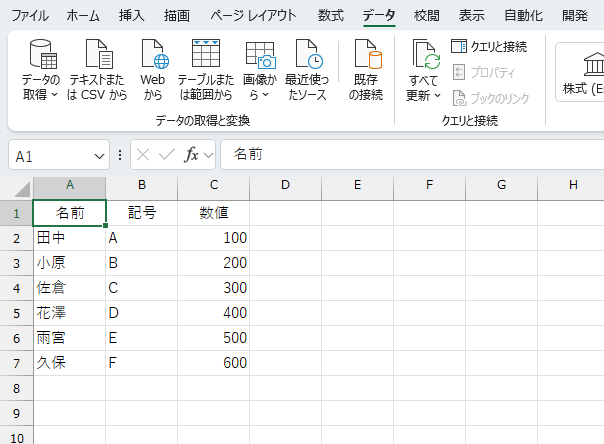Click the クエリと接続 button
Screen dimensions: 604x444
coord(489,46)
